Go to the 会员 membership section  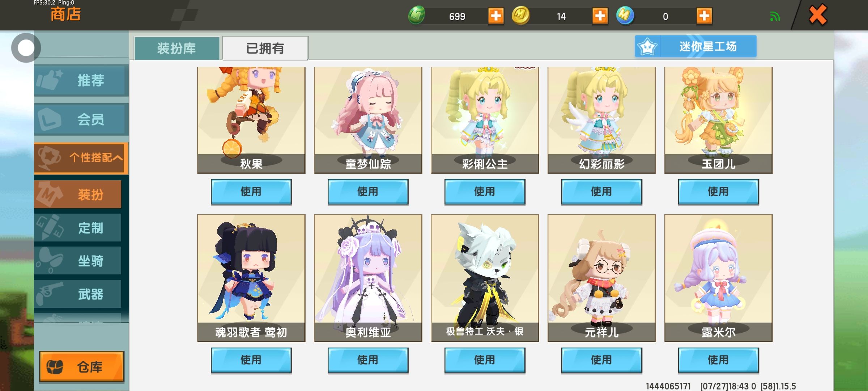[81, 119]
